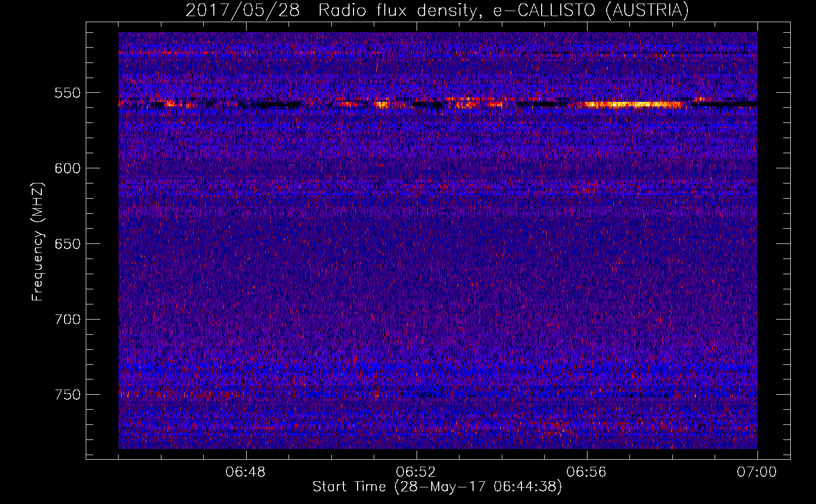This screenshot has width=816, height=504.
Task: Click the 07:00 time tick label
Action: click(x=757, y=472)
